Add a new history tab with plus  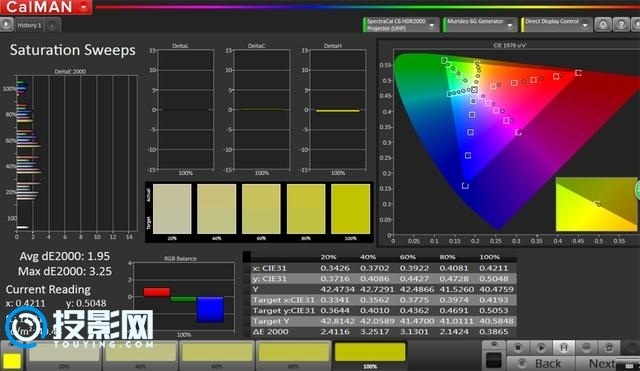[52, 25]
